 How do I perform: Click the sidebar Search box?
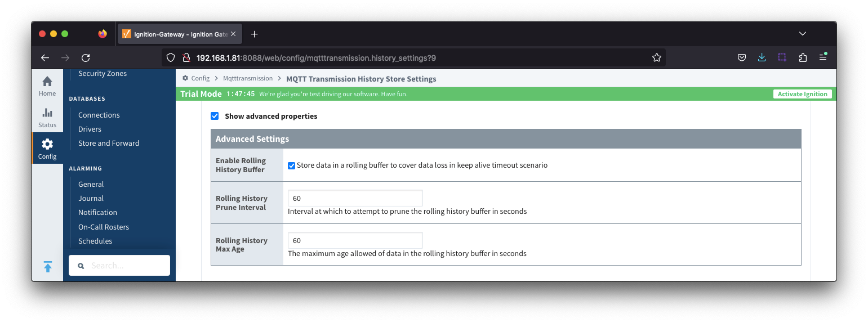[x=119, y=266]
